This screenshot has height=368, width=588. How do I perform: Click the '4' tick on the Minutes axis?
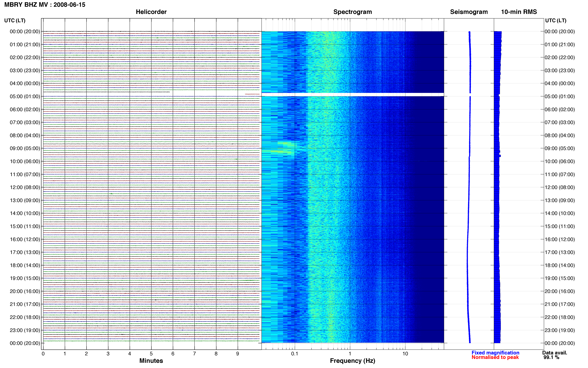pyautogui.click(x=130, y=354)
